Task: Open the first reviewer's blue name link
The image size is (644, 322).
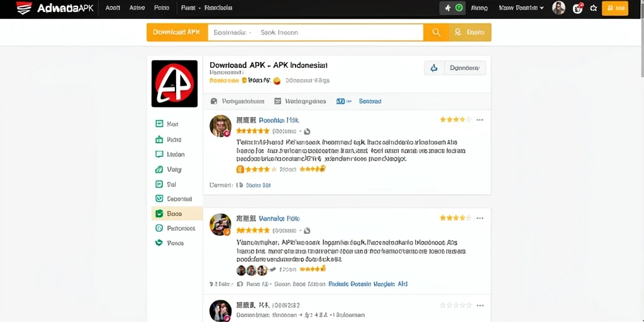Action: point(279,120)
